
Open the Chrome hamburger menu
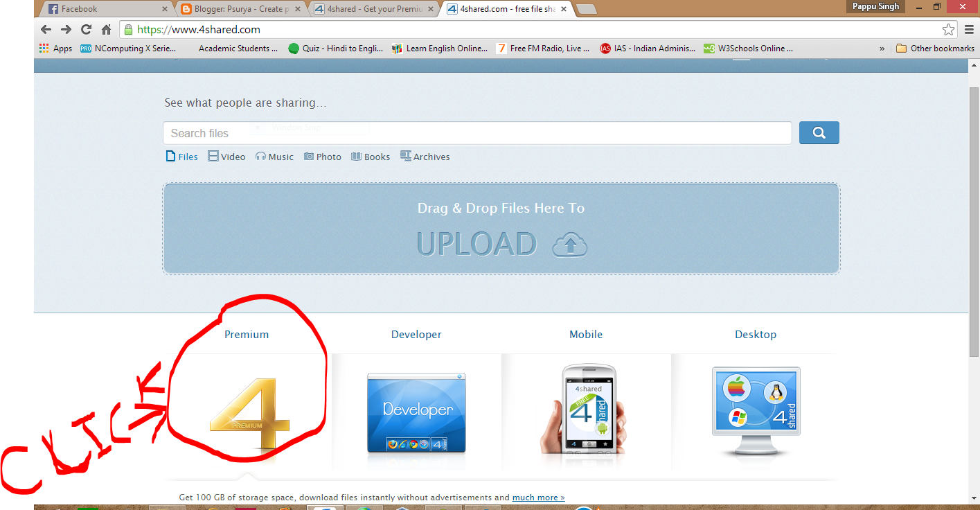coord(968,30)
